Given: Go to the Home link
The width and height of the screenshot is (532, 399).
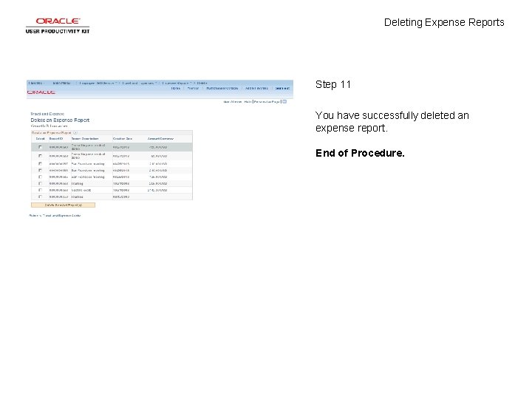Looking at the screenshot, I should pyautogui.click(x=175, y=88).
